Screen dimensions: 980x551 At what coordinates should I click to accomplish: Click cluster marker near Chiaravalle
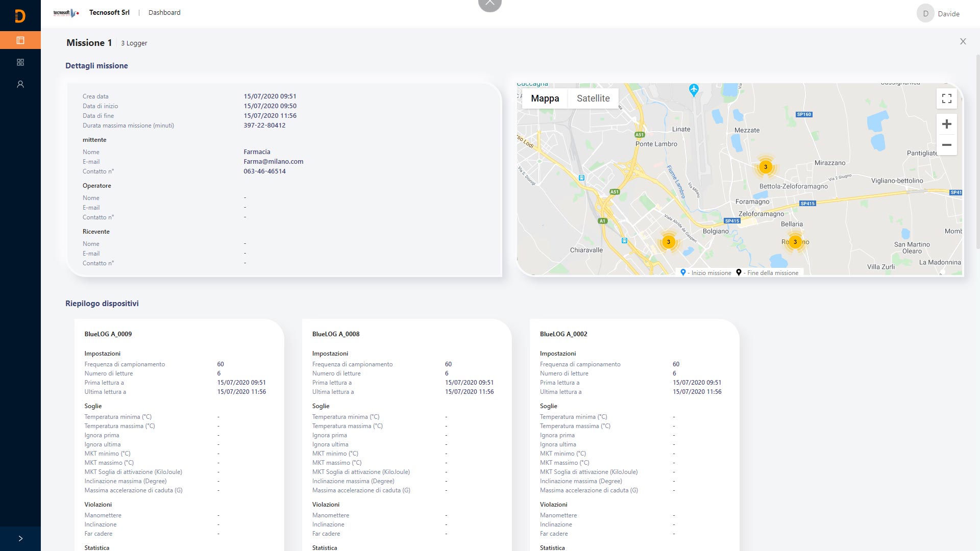tap(668, 242)
